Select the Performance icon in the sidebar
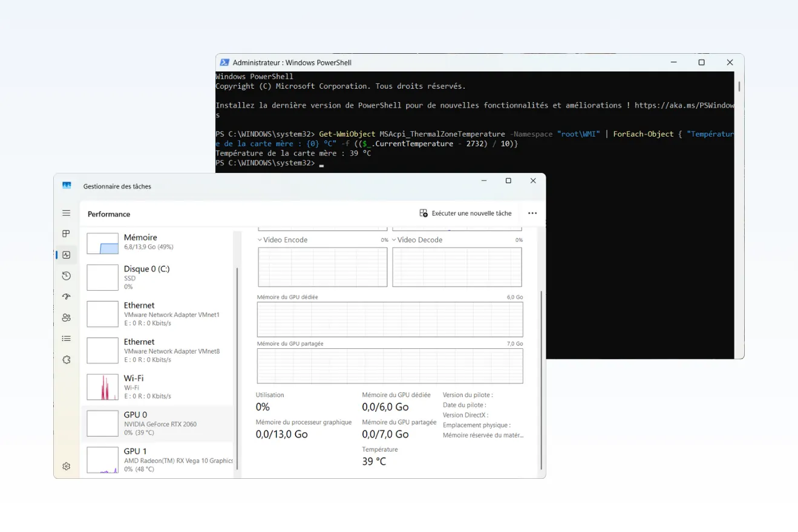 pos(67,255)
